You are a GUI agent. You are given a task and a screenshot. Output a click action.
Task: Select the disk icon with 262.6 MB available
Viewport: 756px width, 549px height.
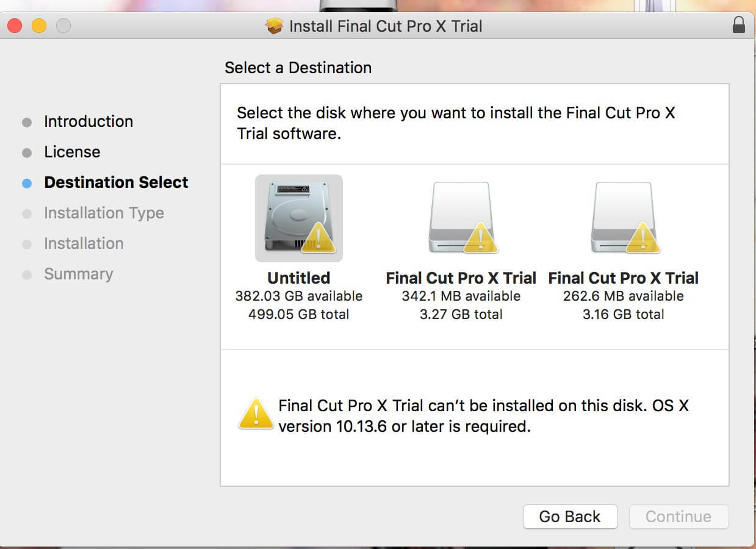tap(623, 217)
